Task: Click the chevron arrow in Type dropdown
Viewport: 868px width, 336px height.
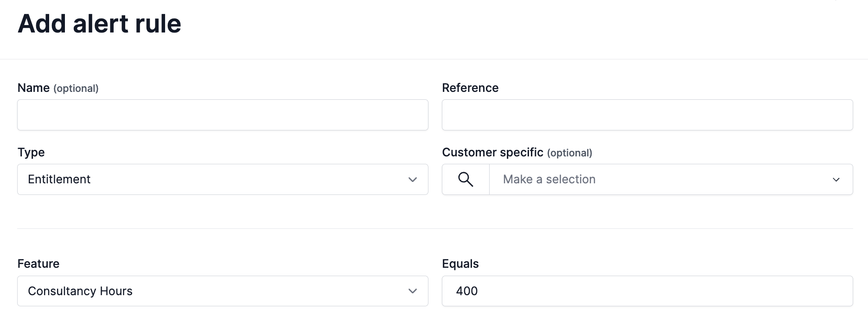Action: point(412,180)
